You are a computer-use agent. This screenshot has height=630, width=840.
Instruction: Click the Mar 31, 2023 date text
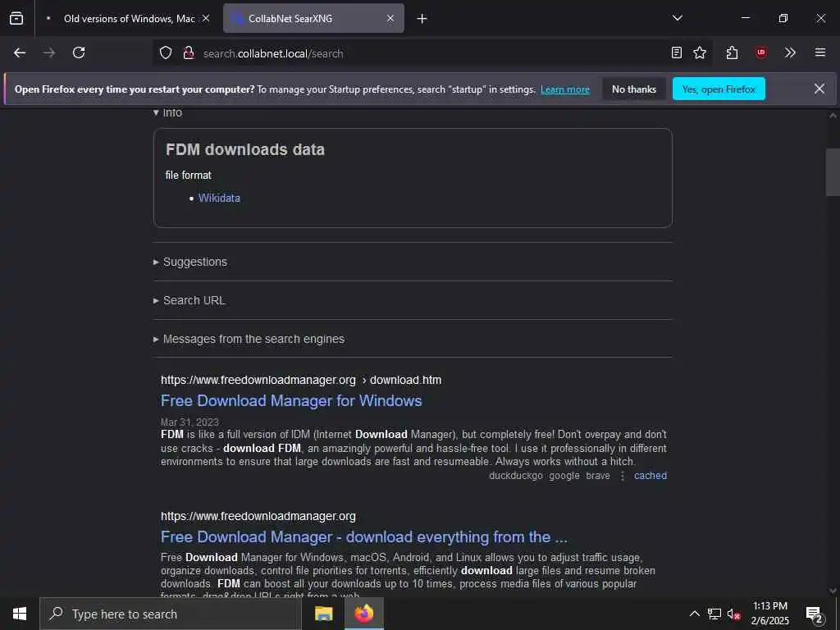tap(189, 422)
